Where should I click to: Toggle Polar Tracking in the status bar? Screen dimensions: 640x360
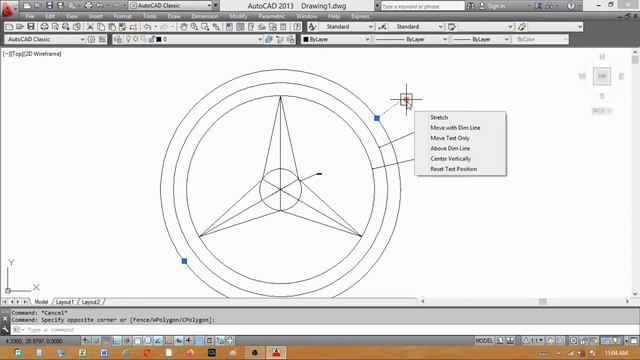[x=127, y=340]
